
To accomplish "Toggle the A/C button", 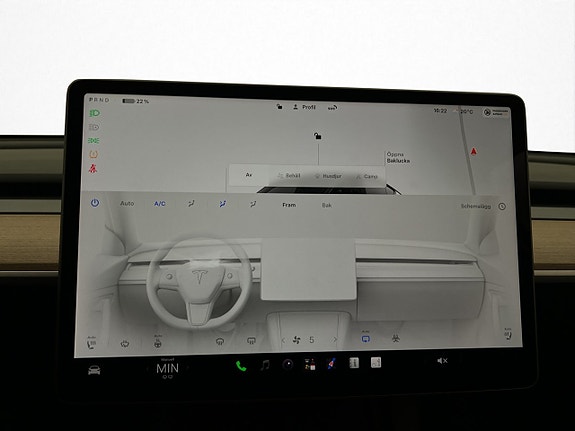I will pyautogui.click(x=160, y=204).
